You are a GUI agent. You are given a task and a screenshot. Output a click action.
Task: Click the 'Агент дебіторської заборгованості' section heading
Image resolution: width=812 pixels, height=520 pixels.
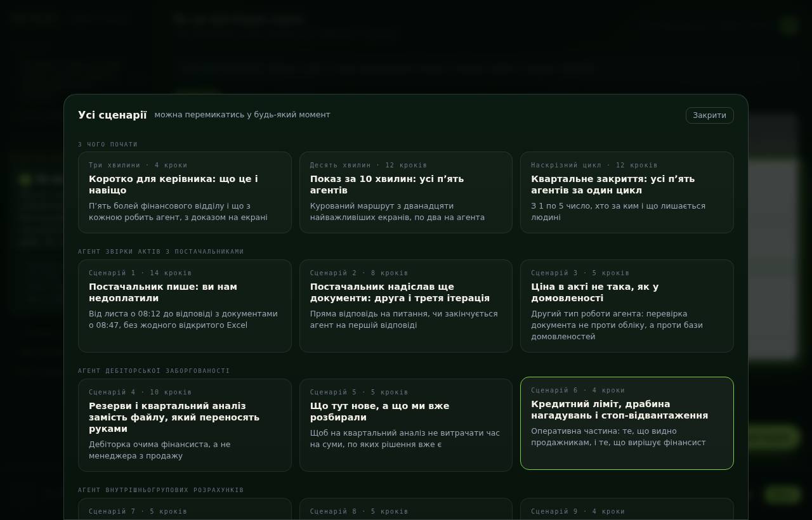point(154,371)
